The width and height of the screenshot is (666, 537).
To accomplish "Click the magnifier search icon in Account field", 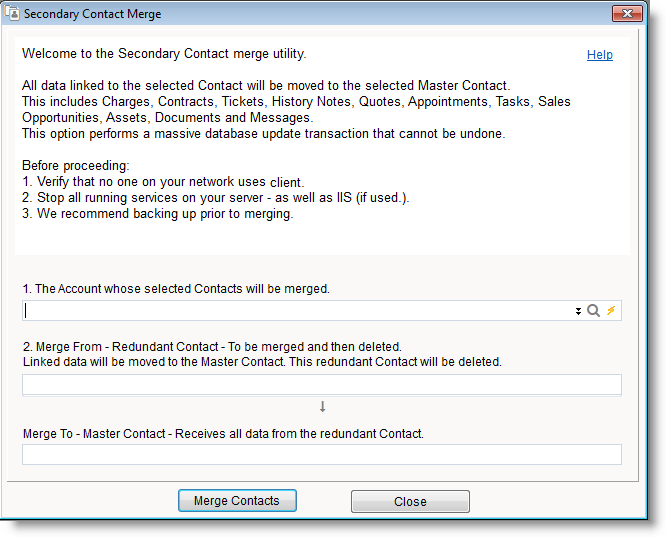I will [594, 311].
